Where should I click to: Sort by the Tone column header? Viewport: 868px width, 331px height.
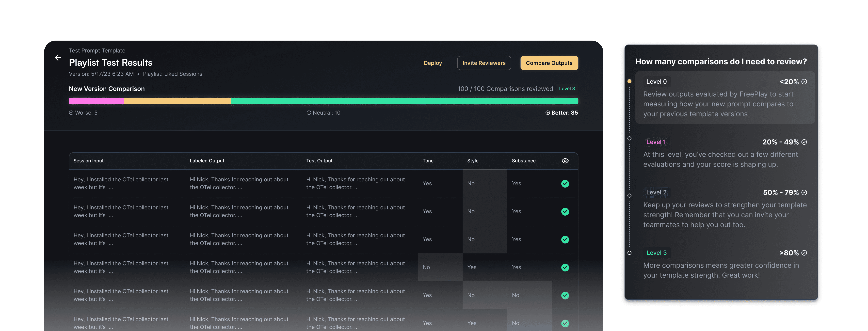coord(428,161)
